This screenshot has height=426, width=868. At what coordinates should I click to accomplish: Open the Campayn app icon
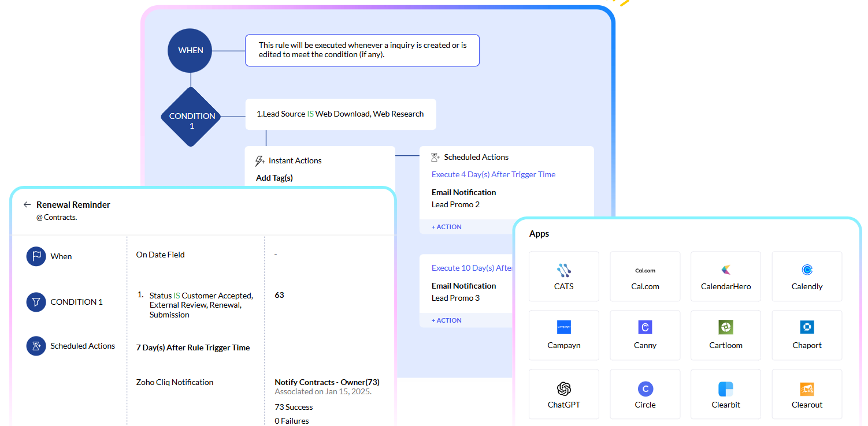[x=564, y=327]
